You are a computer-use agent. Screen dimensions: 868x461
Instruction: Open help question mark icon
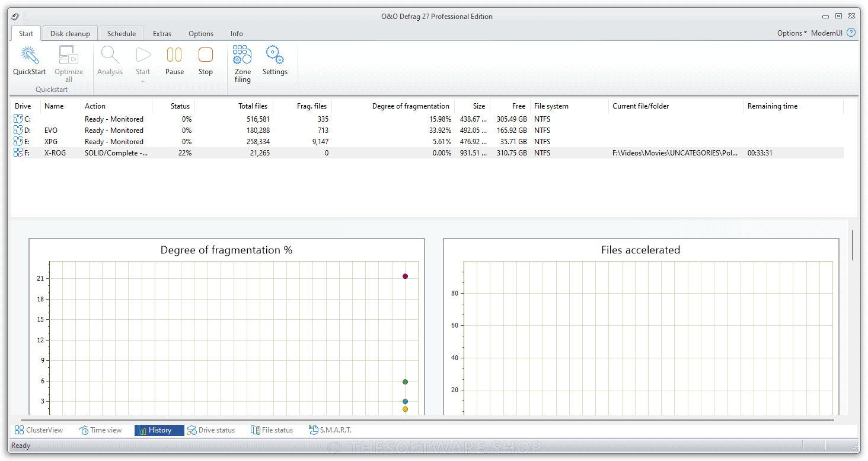tap(851, 33)
